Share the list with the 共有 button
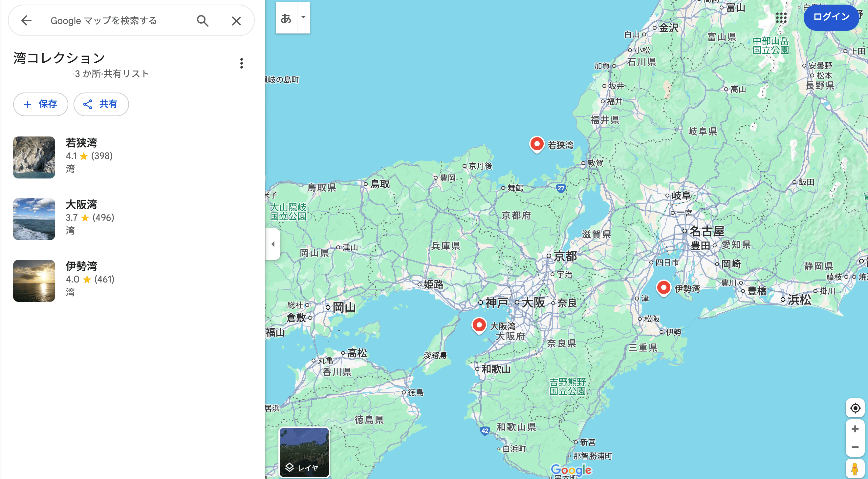The height and width of the screenshot is (479, 868). tap(101, 104)
